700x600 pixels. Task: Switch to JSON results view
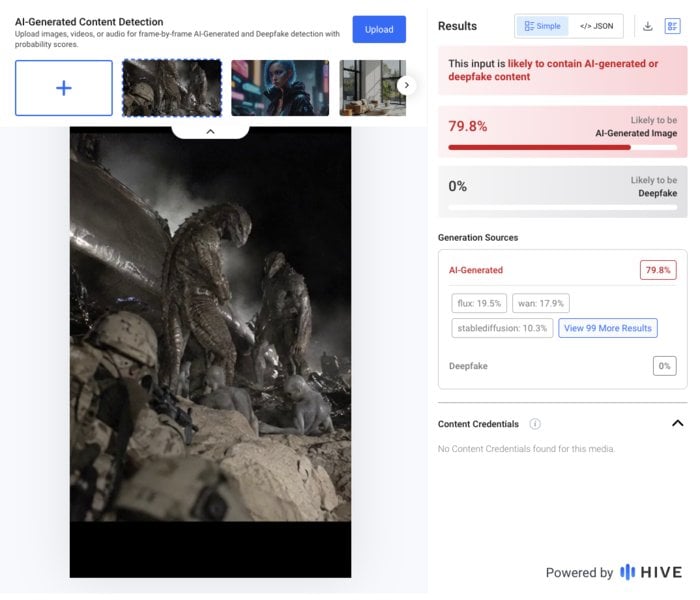point(596,26)
